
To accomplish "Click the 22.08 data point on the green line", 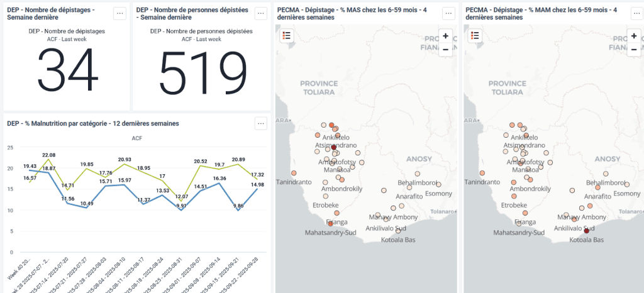I will pyautogui.click(x=48, y=160).
